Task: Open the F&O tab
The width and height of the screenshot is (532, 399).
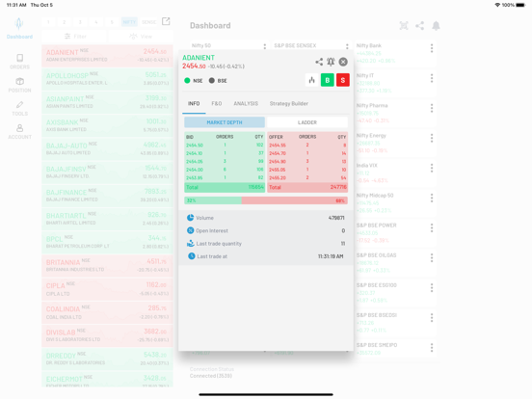Action: pos(217,103)
